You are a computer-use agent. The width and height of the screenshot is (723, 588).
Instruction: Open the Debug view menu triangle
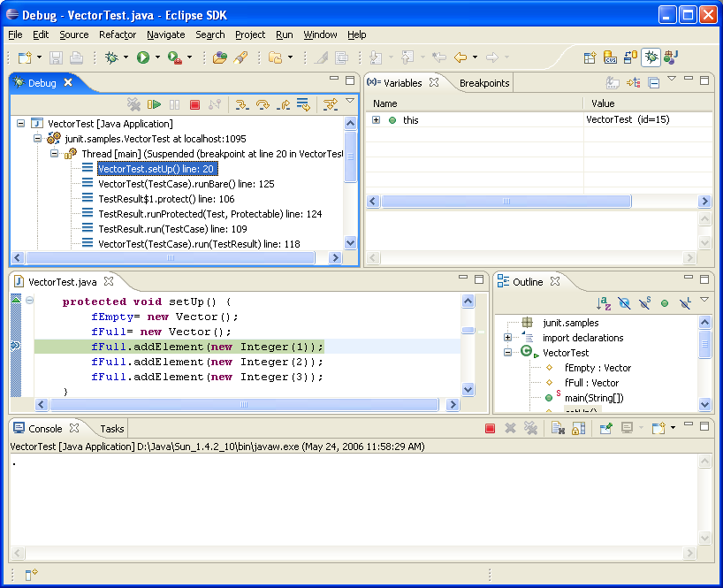(350, 101)
